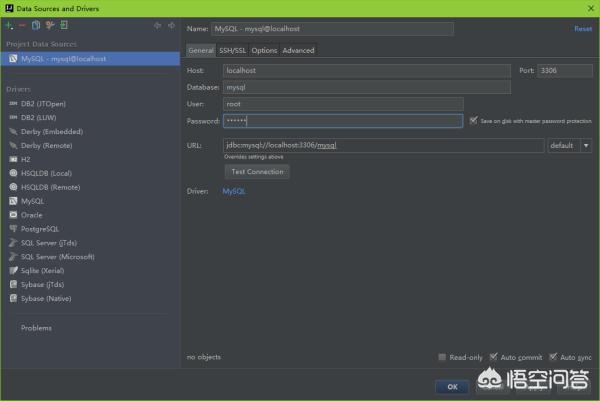Click the URL field with jdbc address

tap(383, 145)
